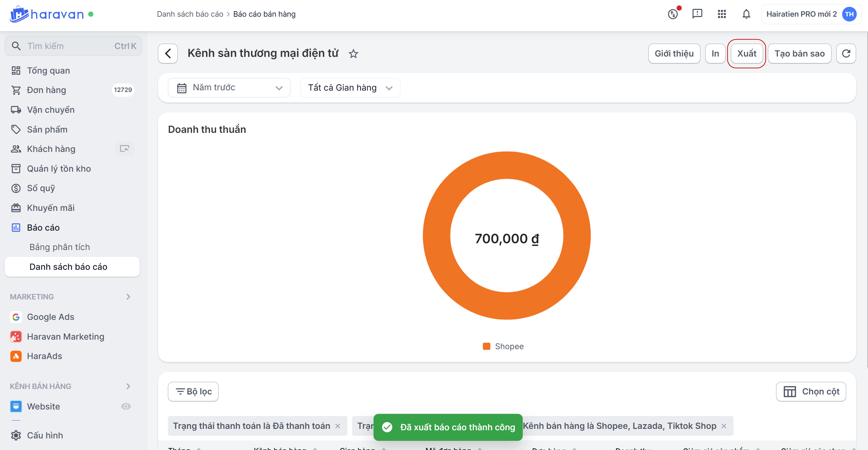Click the Khách hàng screen badge icon
Viewport: 868px width, 450px height.
coord(124,149)
